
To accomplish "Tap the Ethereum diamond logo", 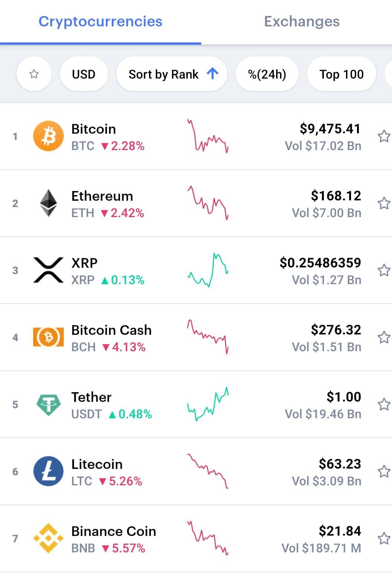I will (48, 203).
